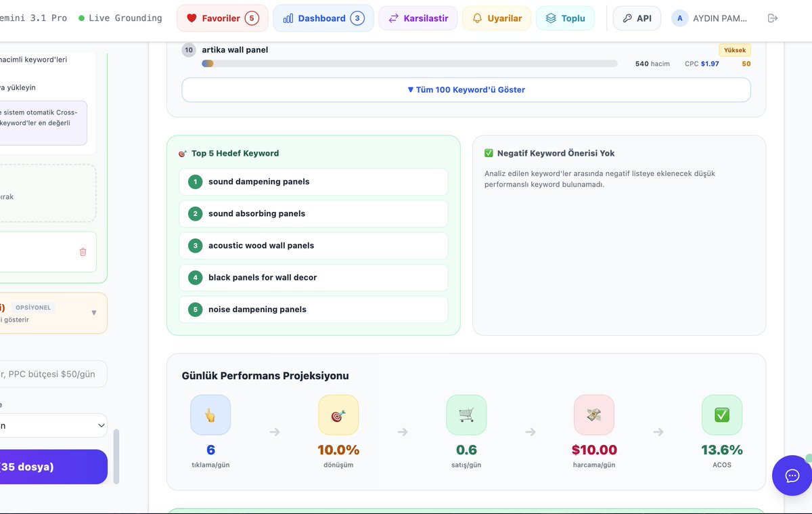Open the Dashboard nav item
The image size is (812, 514).
pos(323,18)
